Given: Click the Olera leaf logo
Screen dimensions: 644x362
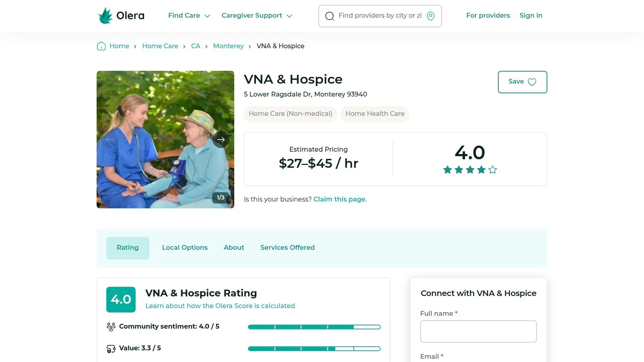Looking at the screenshot, I should (x=105, y=15).
